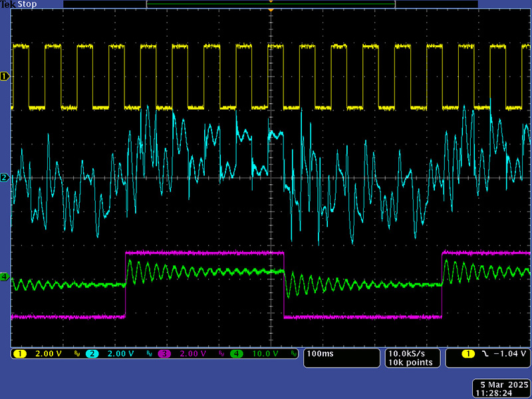Screen dimensions: 532x399
Task: Click the green channel 4 ground marker
Action: pos(5,277)
